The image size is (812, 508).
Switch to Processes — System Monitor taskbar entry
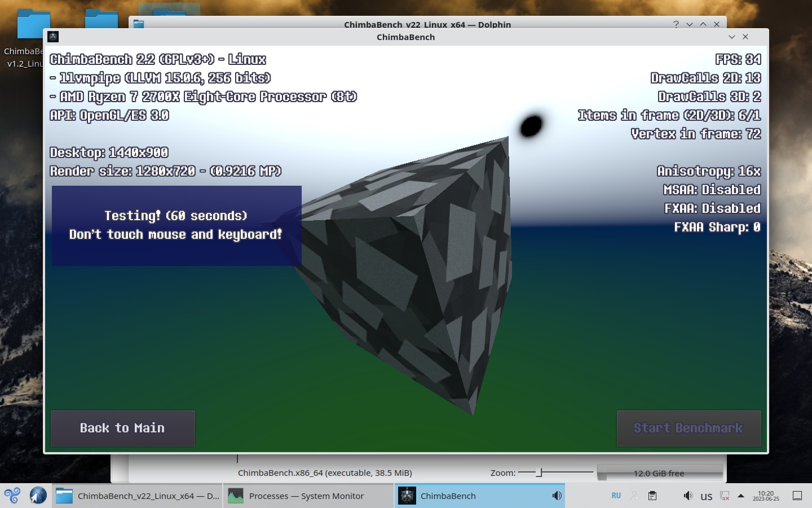point(308,496)
